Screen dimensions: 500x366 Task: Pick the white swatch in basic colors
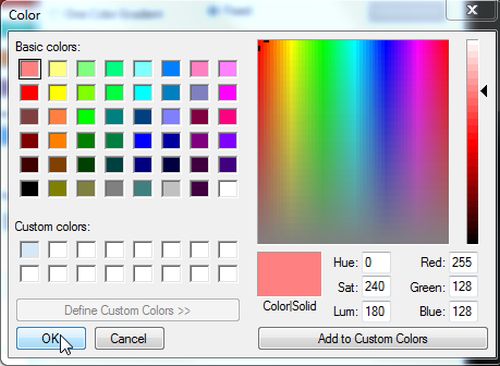click(228, 189)
